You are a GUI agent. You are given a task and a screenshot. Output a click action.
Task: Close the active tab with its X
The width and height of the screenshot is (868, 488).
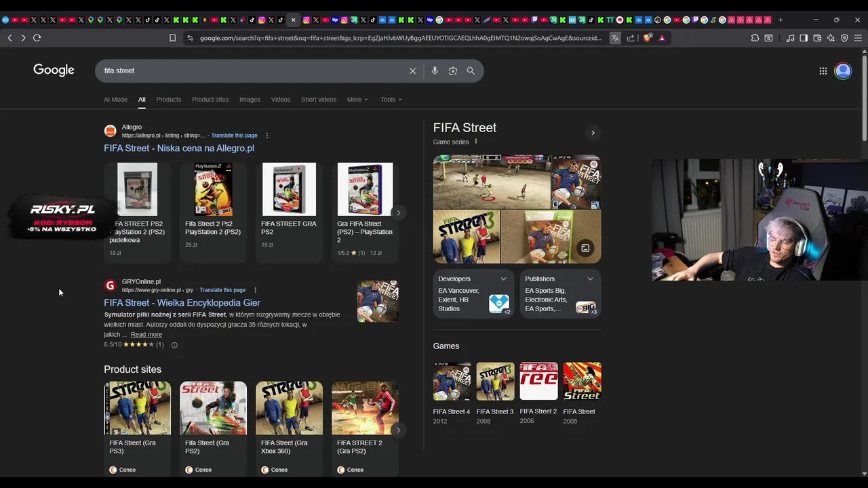(293, 20)
